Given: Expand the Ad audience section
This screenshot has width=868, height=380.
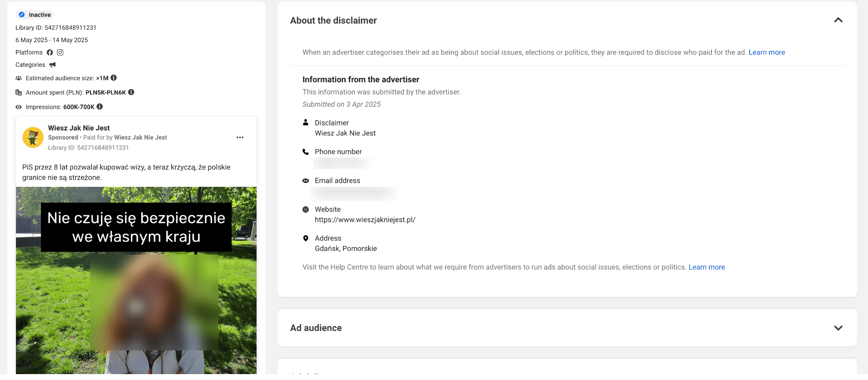Looking at the screenshot, I should pos(838,328).
